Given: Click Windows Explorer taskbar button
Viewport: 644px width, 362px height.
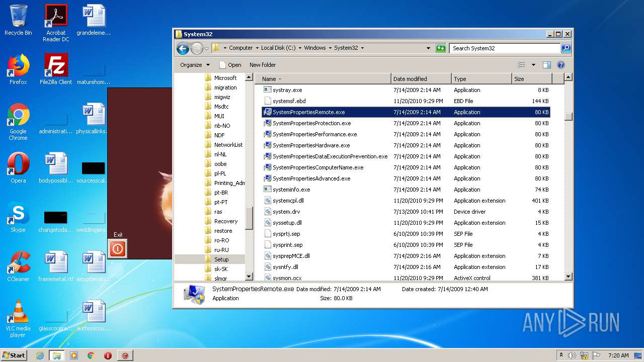Looking at the screenshot, I should tap(57, 355).
